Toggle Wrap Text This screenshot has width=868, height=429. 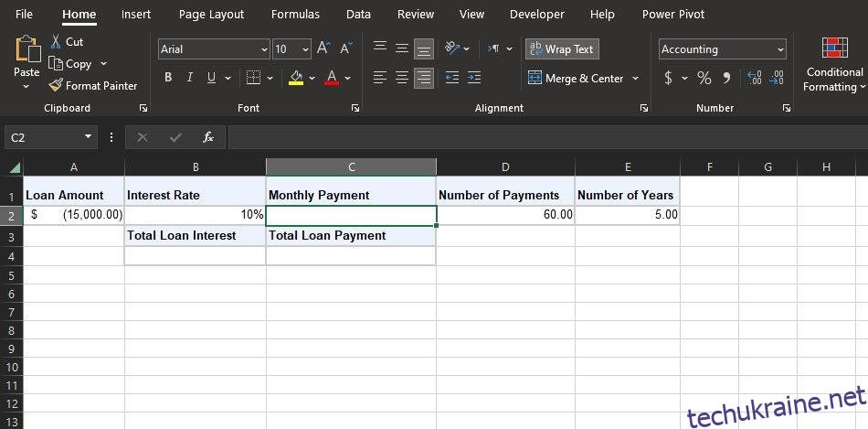tap(562, 48)
